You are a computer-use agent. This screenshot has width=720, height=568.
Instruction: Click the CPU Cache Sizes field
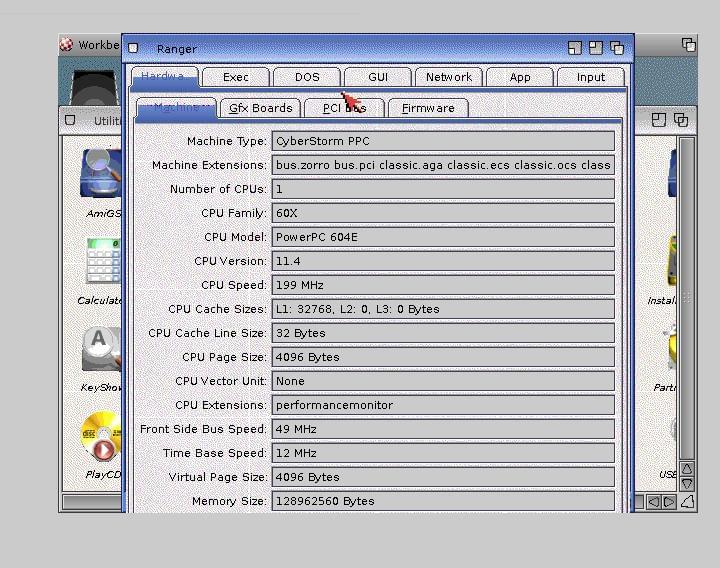[443, 309]
